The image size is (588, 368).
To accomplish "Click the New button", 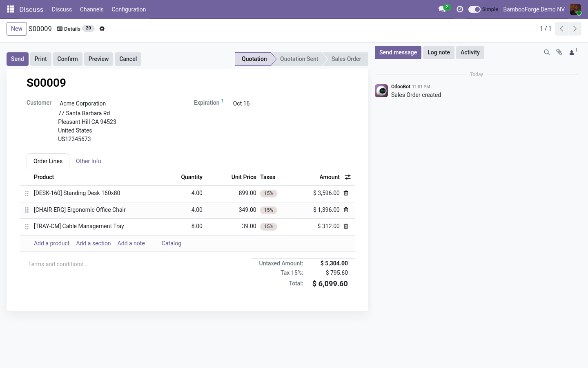I will (x=17, y=29).
